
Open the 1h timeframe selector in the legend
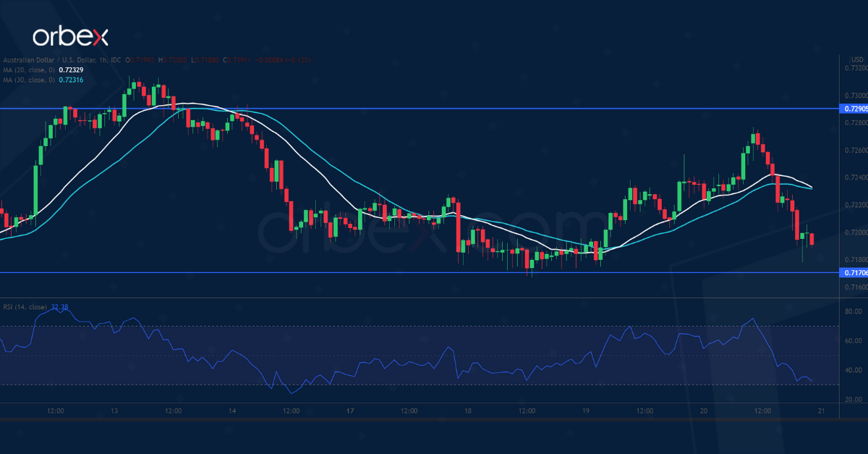click(103, 60)
